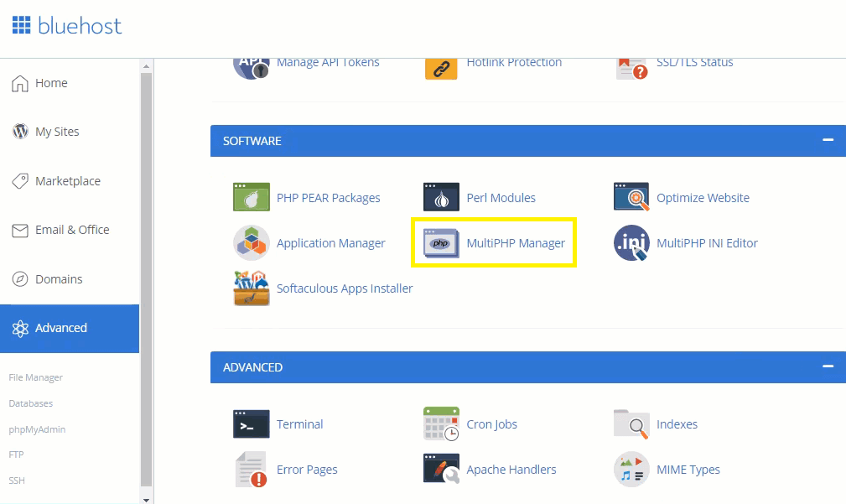Click the bluehost grid logo icon

22,25
